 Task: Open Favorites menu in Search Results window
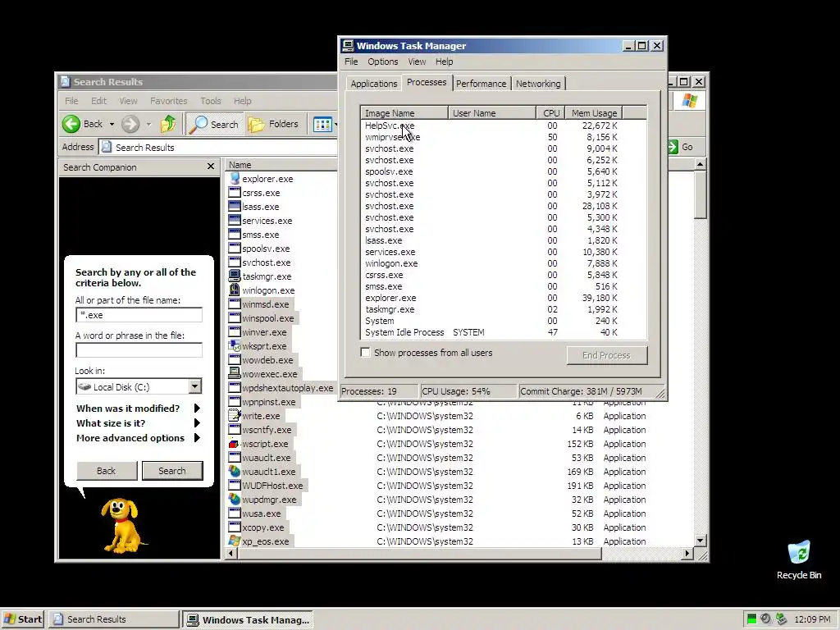pos(169,101)
